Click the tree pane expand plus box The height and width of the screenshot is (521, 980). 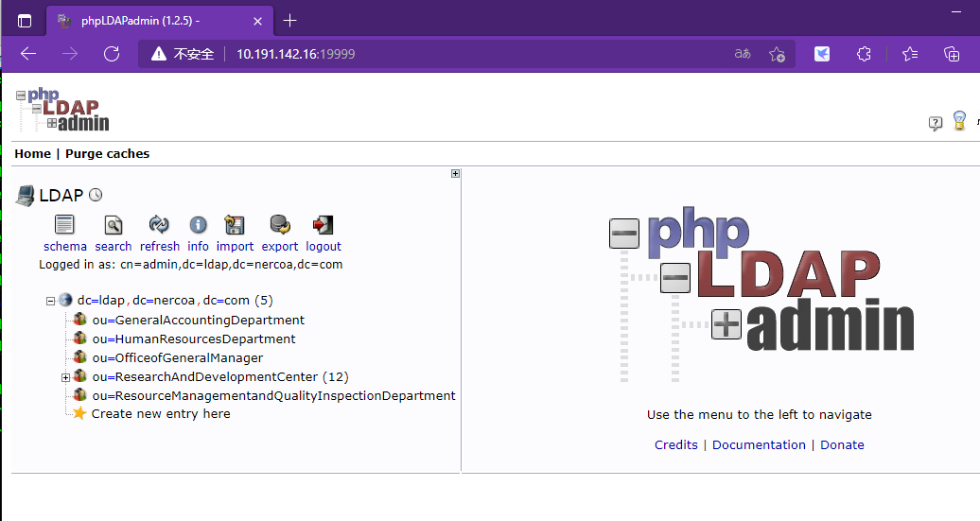456,174
